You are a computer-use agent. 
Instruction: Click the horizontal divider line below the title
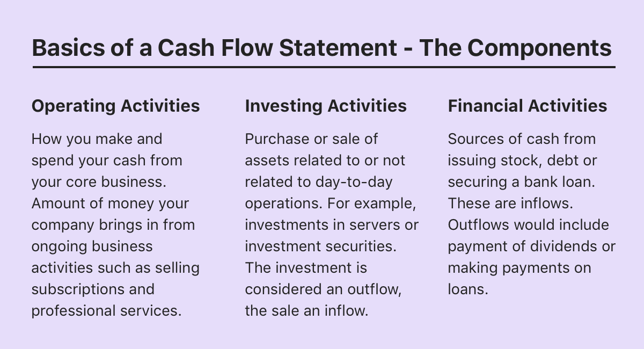click(324, 67)
